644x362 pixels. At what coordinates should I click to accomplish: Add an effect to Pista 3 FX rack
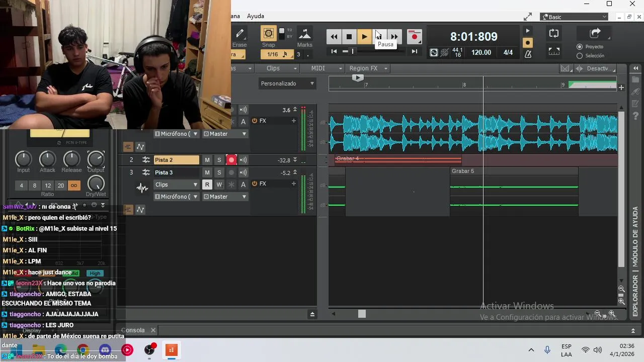[293, 184]
